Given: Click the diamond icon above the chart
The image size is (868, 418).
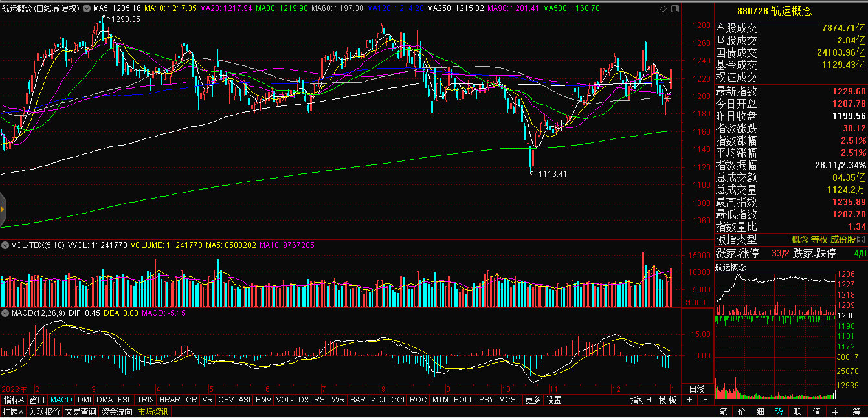Looking at the screenshot, I should pos(662,9).
